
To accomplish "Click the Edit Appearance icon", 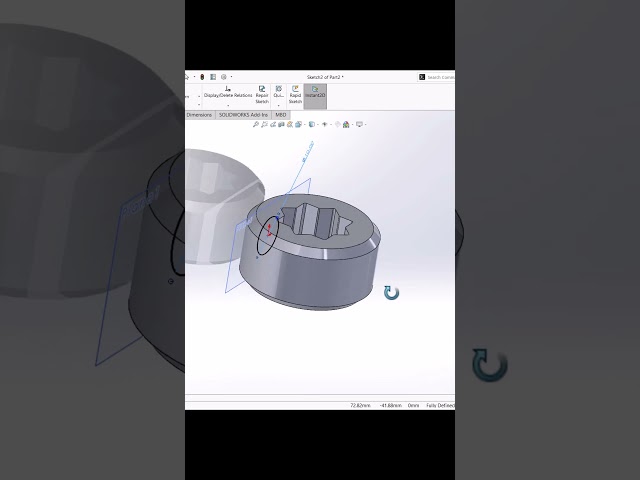I will 338,124.
